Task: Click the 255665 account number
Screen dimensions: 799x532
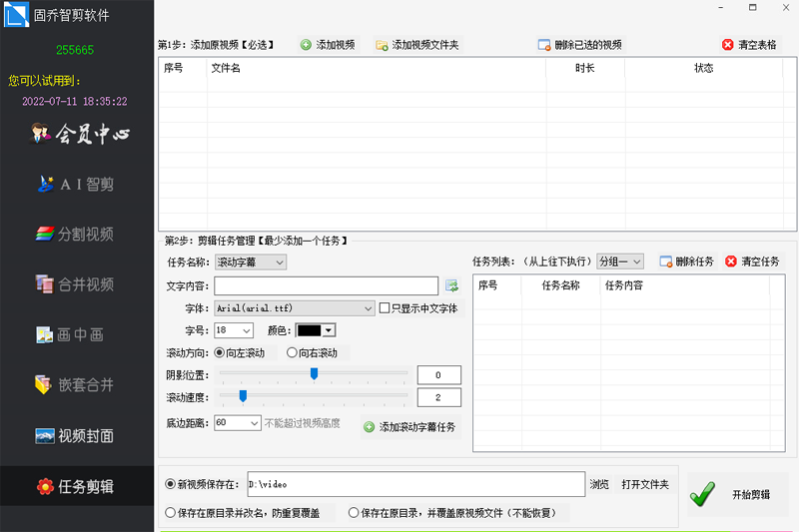Action: pos(75,50)
